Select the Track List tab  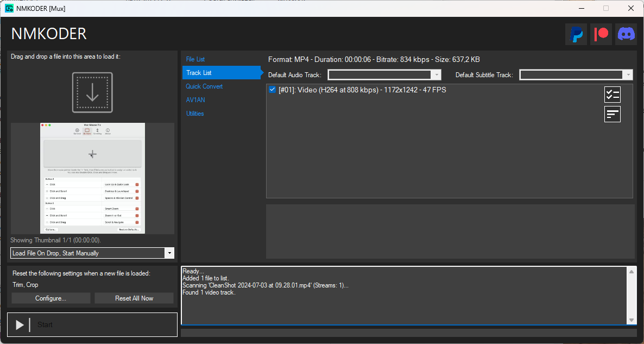pyautogui.click(x=222, y=73)
